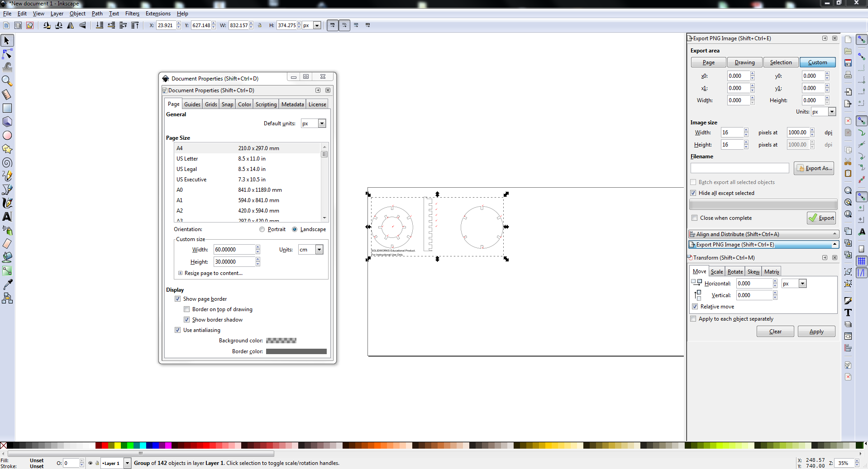The width and height of the screenshot is (868, 469).
Task: Click Clear in Transform panel
Action: click(775, 332)
